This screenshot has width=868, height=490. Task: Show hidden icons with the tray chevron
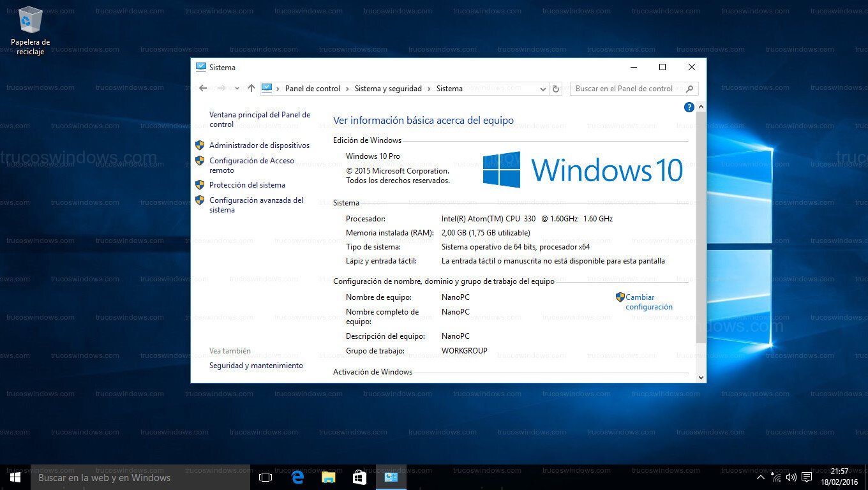(761, 477)
